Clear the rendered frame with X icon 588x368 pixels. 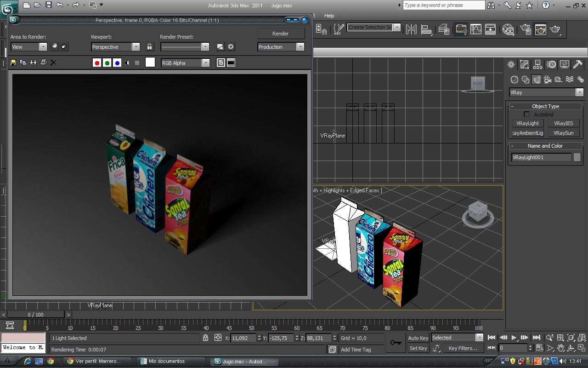pyautogui.click(x=53, y=63)
